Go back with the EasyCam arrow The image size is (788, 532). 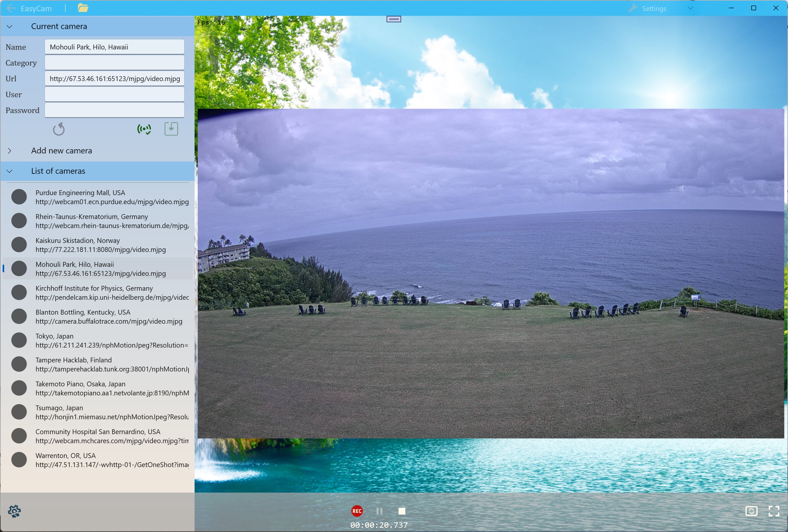tap(11, 8)
